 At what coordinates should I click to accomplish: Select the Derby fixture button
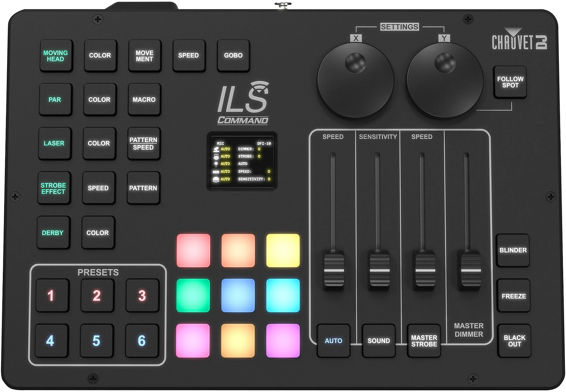(53, 233)
